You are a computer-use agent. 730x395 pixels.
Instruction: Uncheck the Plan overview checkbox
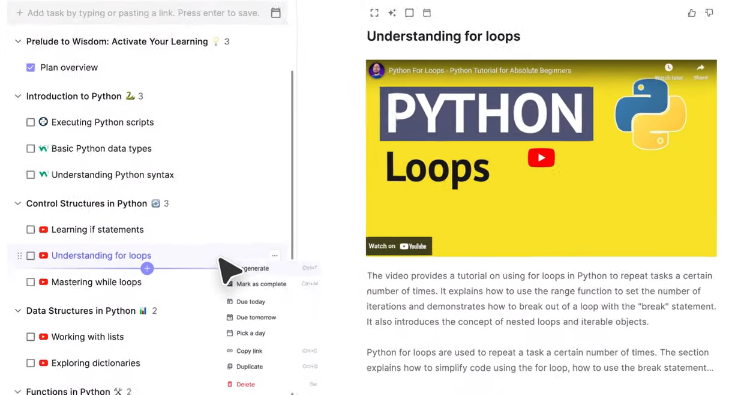point(31,68)
